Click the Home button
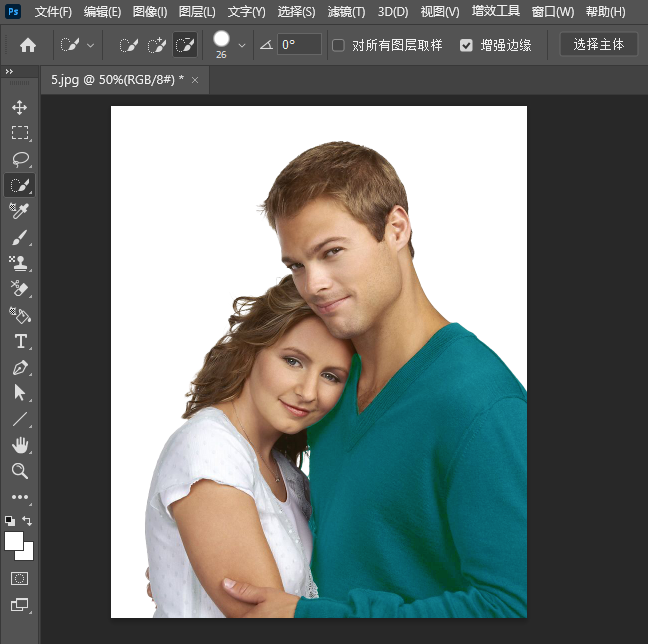This screenshot has height=644, width=648. click(x=28, y=45)
